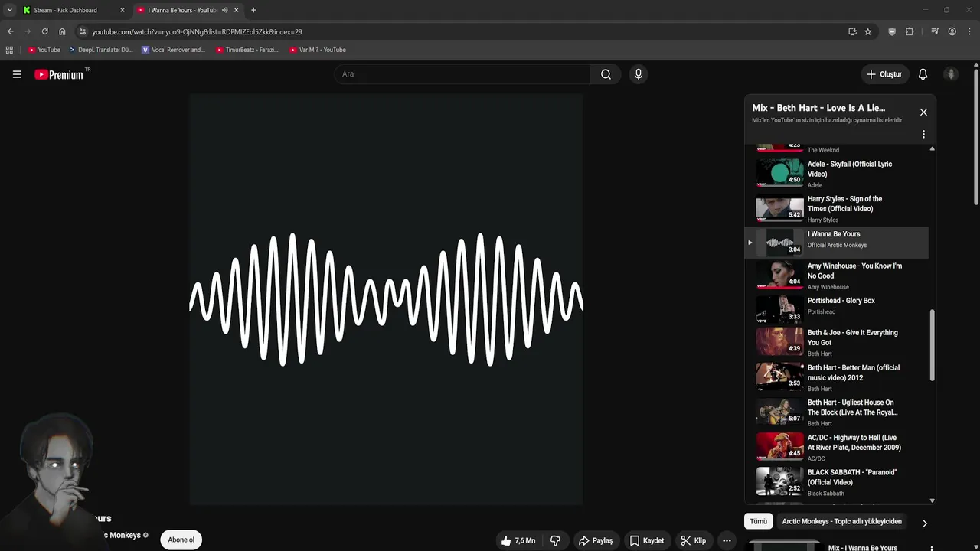Click the search magnifier button

point(606,74)
